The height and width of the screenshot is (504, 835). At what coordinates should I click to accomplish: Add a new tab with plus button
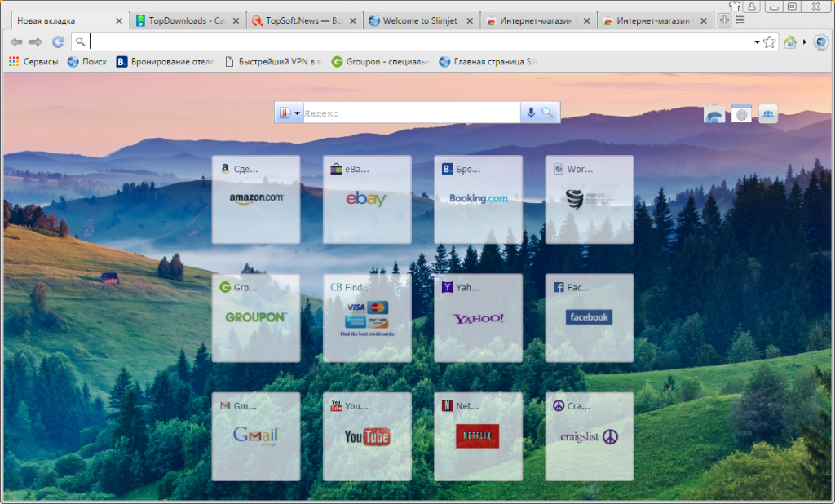(724, 20)
